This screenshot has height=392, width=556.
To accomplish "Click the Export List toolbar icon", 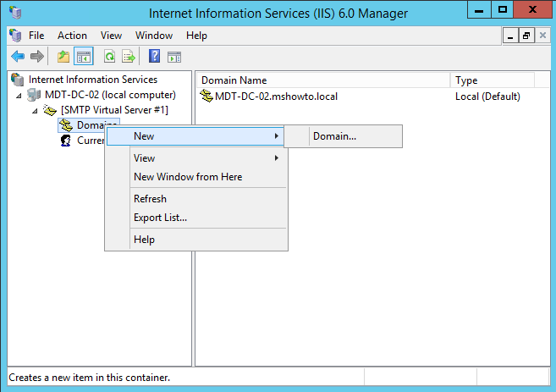I will [x=129, y=57].
